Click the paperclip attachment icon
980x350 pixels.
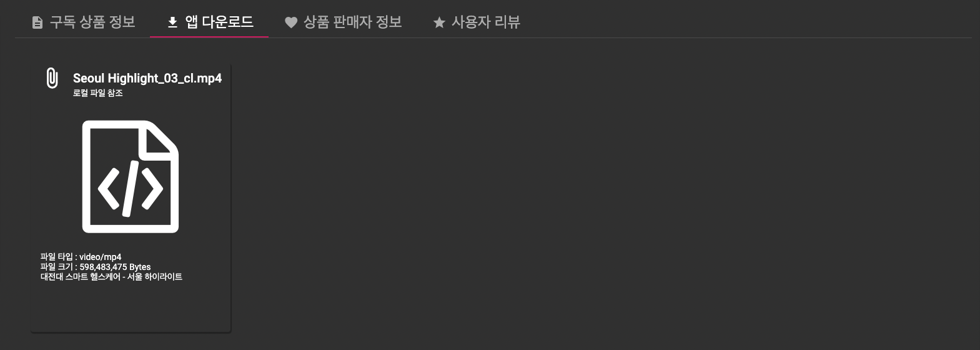tap(52, 78)
